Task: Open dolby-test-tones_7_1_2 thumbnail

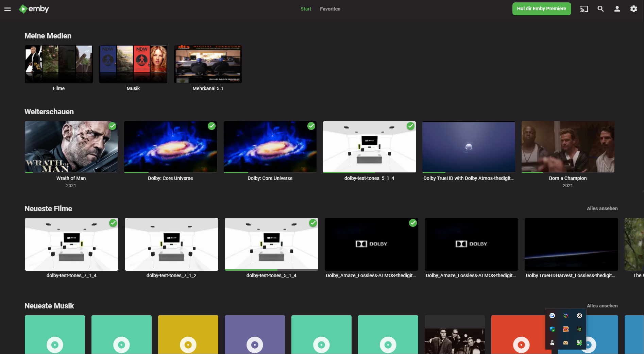Action: 171,244
